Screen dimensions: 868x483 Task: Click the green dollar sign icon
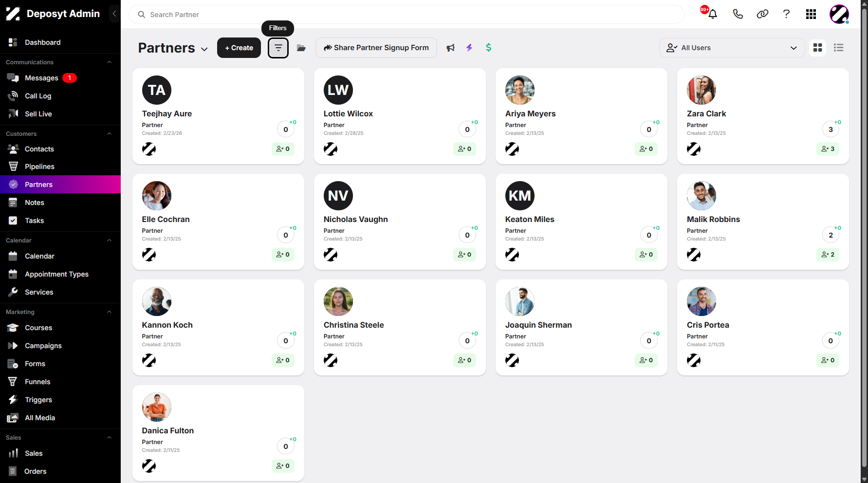(489, 48)
